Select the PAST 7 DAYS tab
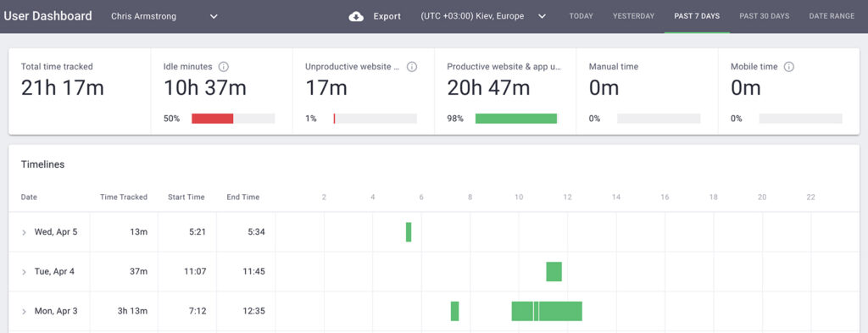Image resolution: width=868 pixels, height=333 pixels. (x=697, y=16)
